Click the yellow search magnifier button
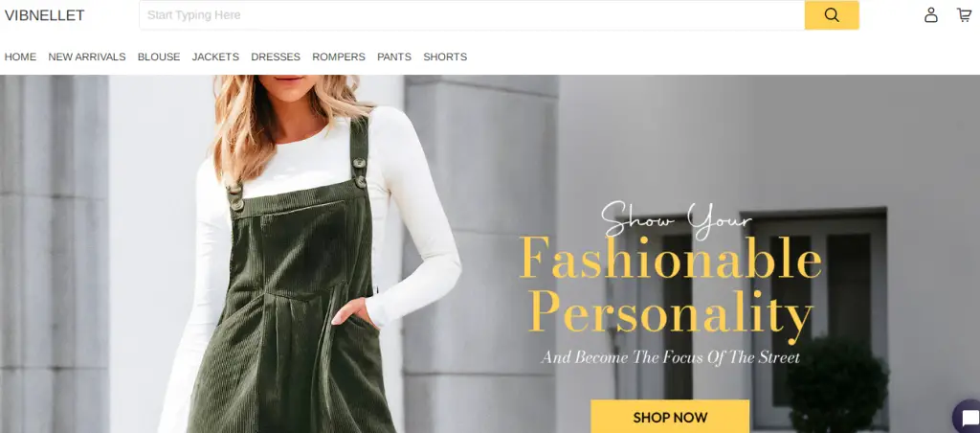Viewport: 980px width, 433px height. pos(832,15)
